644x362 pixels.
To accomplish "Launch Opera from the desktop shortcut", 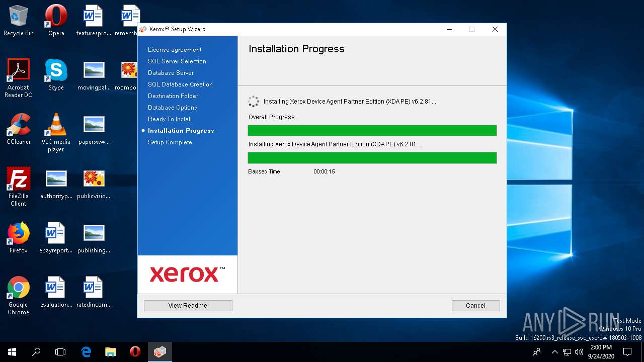I will 56,21.
